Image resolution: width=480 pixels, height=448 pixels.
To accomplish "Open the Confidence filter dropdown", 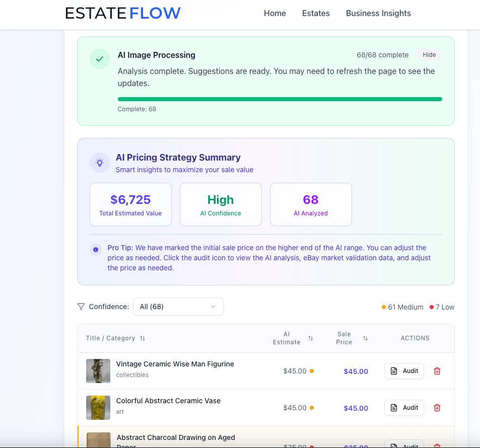I will tap(178, 307).
